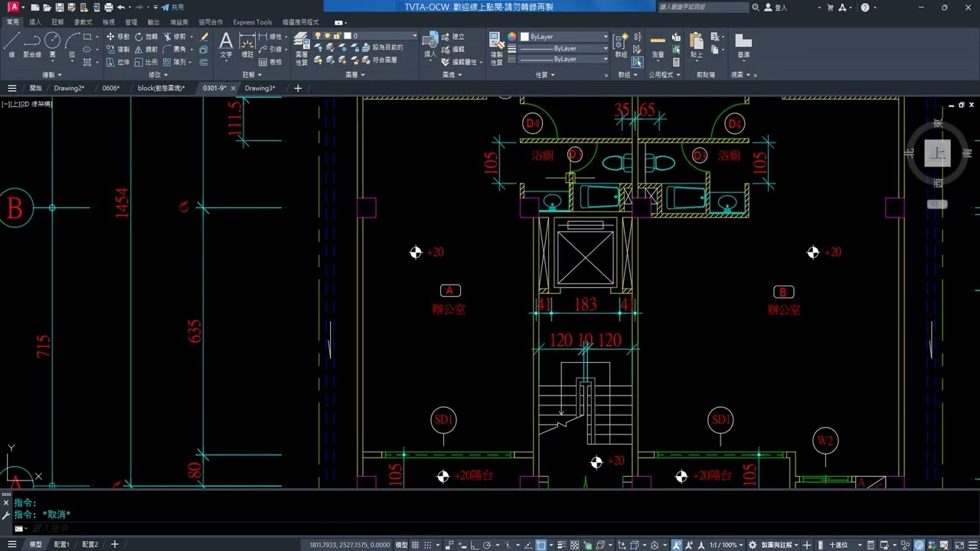Open the annotation scale 1:1 / 100% dropdown
This screenshot has width=980, height=551.
pos(726,545)
